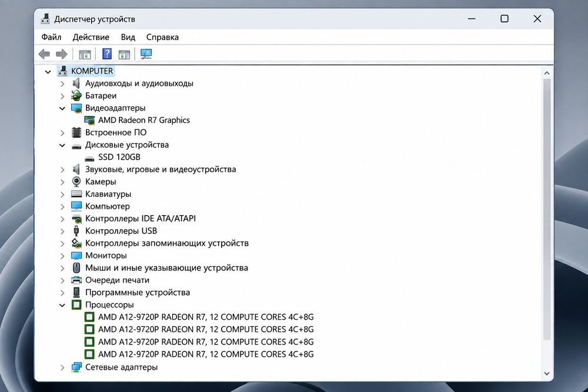Screen dimensions: 588x392
Task: Select the Встроенное ПО category label
Action: coord(116,132)
